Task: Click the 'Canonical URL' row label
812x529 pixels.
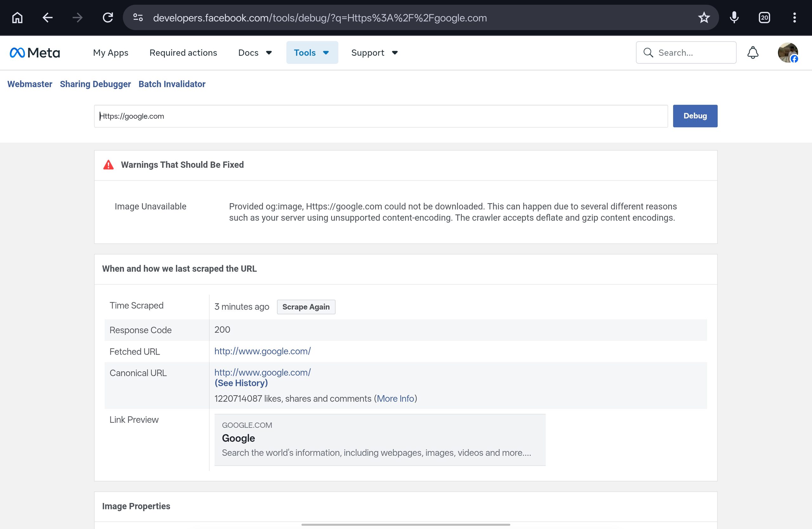Action: pyautogui.click(x=138, y=373)
